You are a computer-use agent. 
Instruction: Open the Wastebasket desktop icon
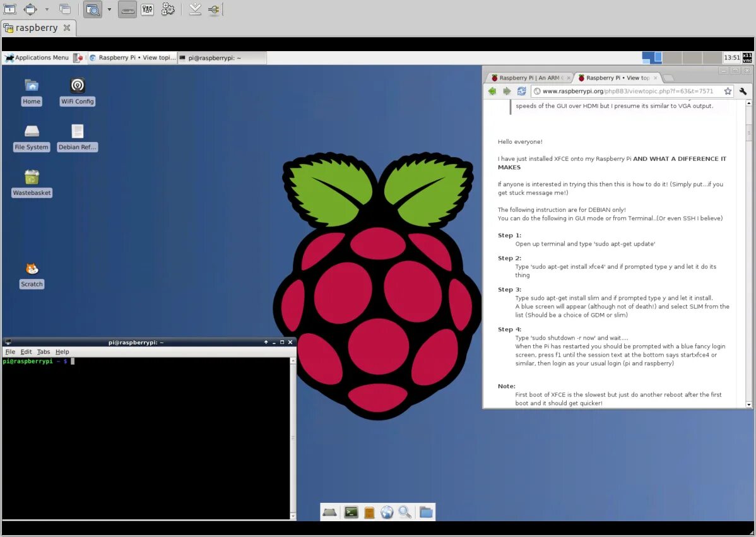(32, 183)
